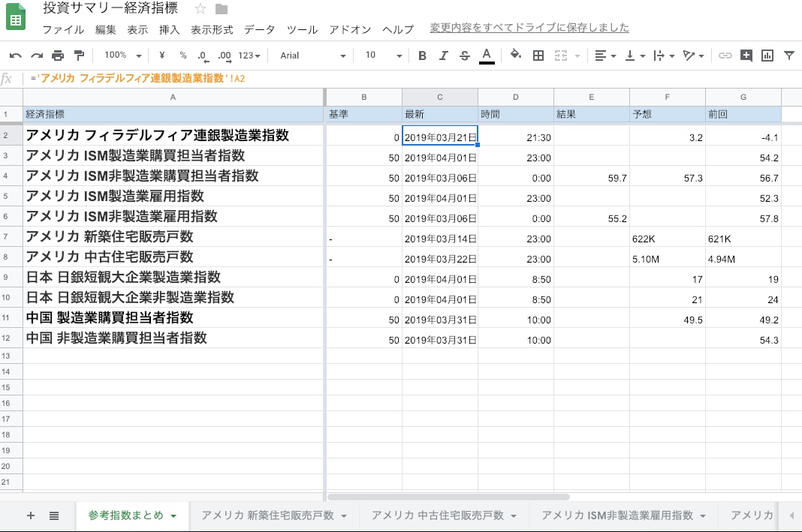Select cell containing 622K

667,237
